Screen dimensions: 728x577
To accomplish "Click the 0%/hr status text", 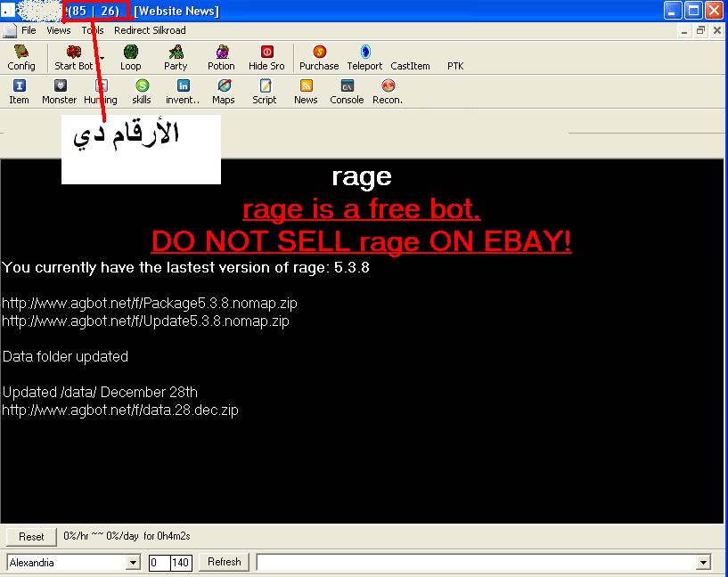I will pyautogui.click(x=127, y=536).
